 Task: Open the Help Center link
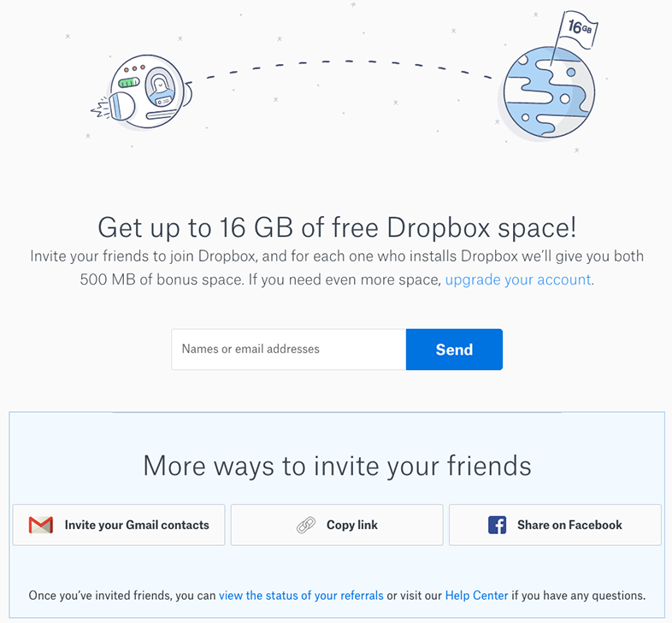(x=476, y=596)
